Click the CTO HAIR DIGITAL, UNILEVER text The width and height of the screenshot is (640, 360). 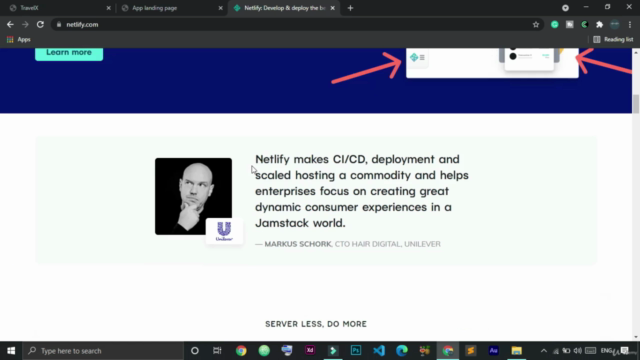coord(388,244)
